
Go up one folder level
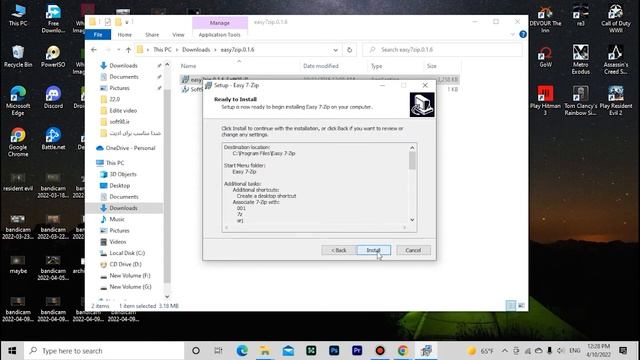click(129, 50)
